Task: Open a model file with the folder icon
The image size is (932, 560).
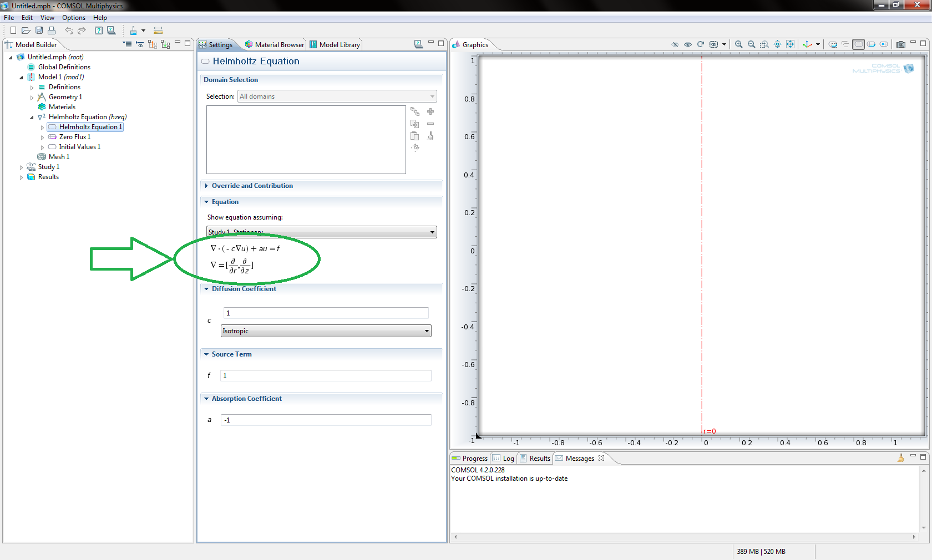Action: pos(26,30)
